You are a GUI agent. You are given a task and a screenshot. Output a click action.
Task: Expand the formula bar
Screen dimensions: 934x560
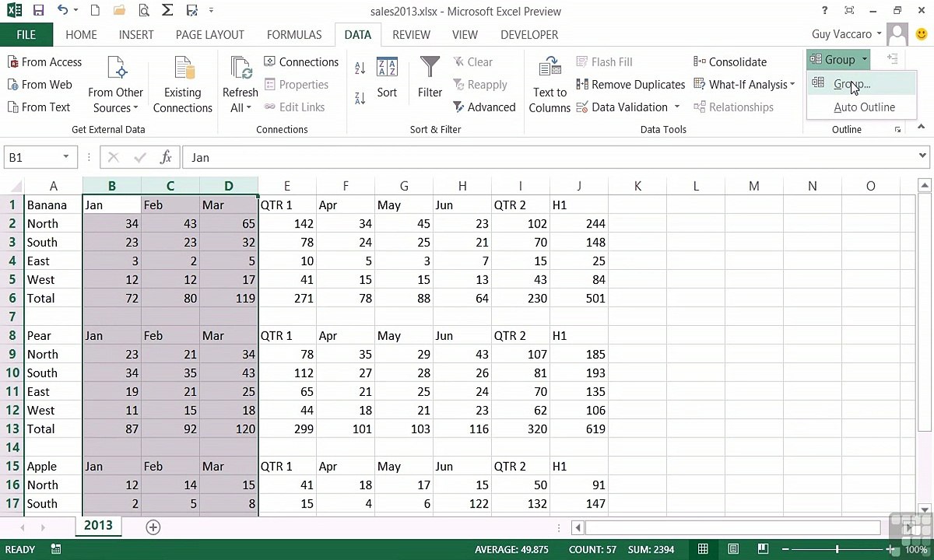click(922, 156)
